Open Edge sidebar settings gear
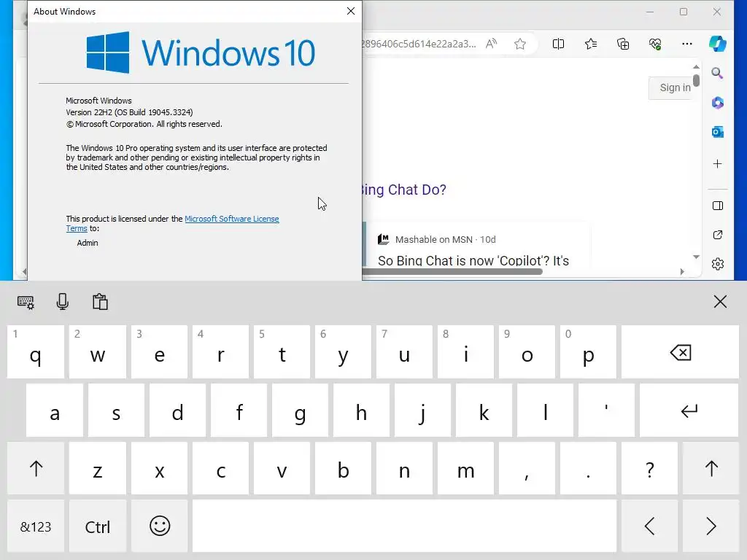 tap(718, 264)
